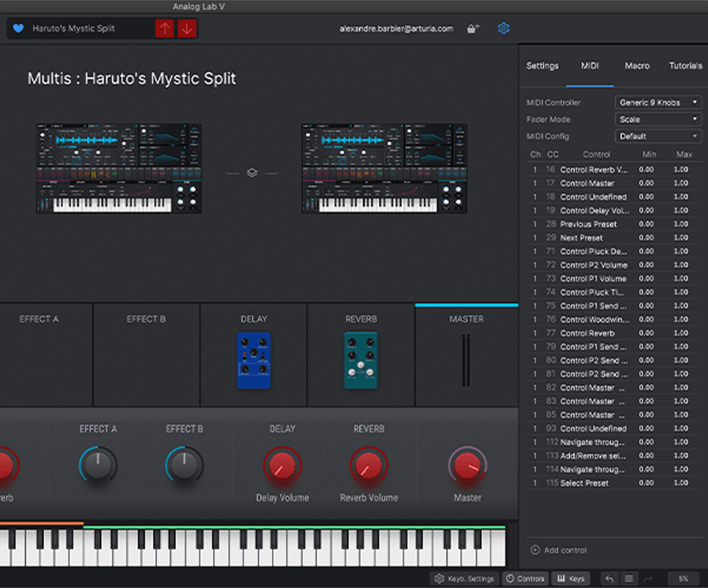
Task: Click the EFFECT B knob
Action: click(x=184, y=465)
